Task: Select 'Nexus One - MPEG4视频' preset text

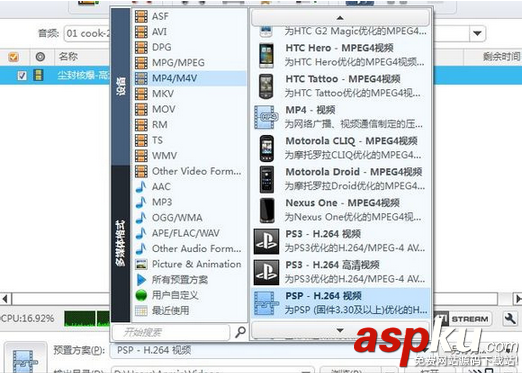Action: tap(343, 203)
